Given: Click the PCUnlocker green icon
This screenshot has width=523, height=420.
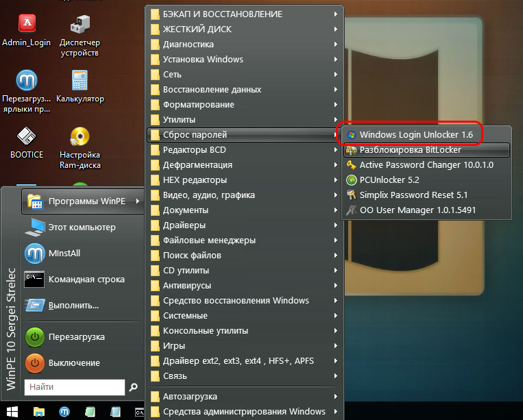Looking at the screenshot, I should click(x=351, y=180).
